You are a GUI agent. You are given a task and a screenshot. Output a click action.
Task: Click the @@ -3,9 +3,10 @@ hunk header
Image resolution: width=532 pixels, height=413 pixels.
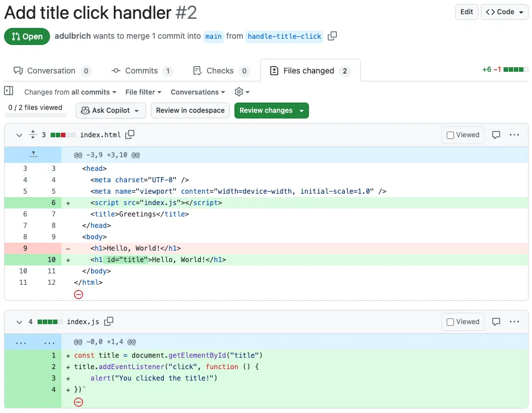point(107,155)
